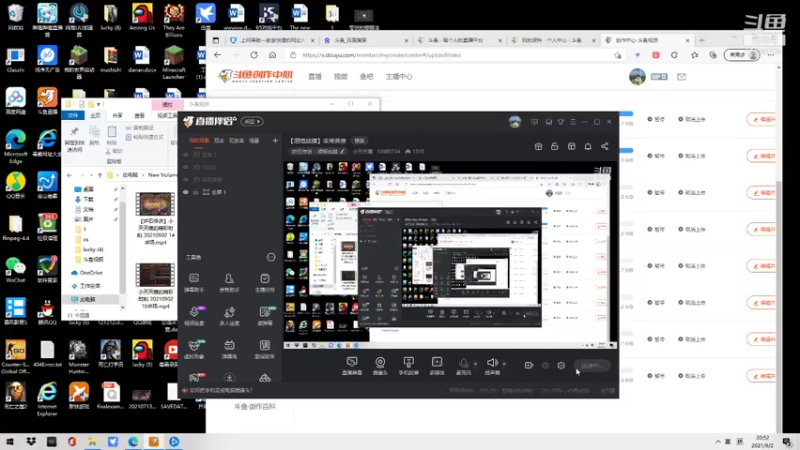Image resolution: width=800 pixels, height=450 pixels.
Task: Toggle lock on 全屏 1 source
Action: (x=195, y=192)
